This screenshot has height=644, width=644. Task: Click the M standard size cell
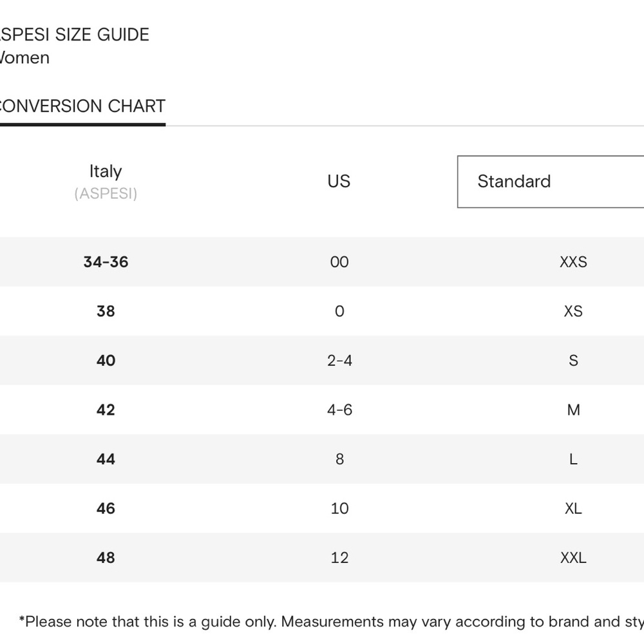573,410
